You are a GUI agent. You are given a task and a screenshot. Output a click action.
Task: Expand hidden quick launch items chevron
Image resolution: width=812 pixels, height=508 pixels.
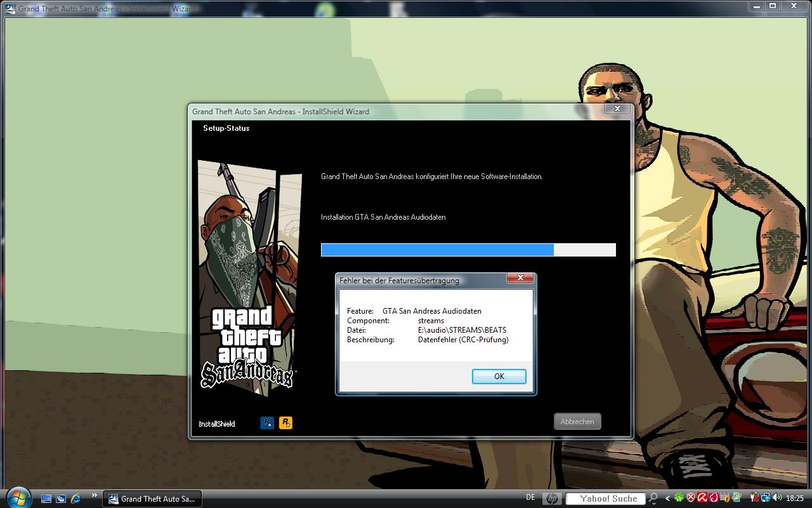pos(95,496)
